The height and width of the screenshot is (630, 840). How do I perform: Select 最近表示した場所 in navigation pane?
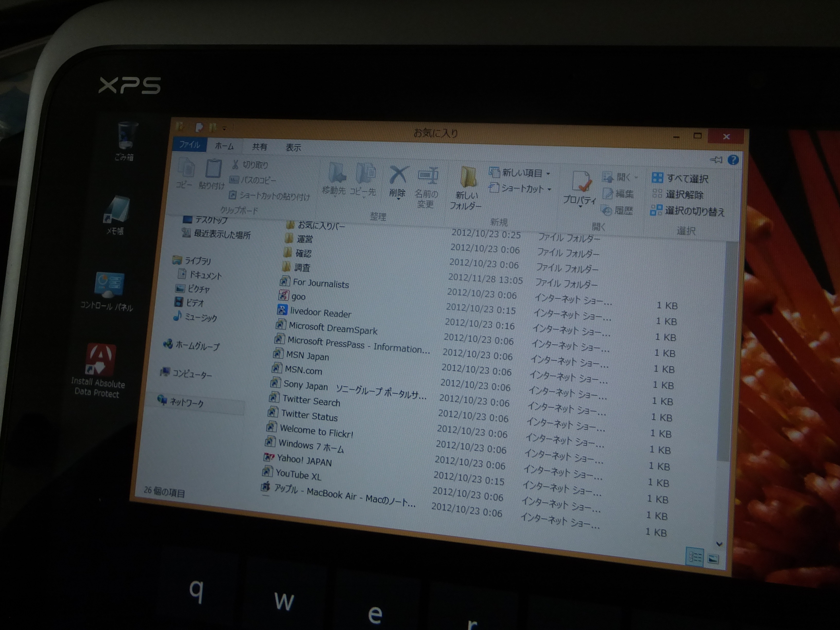216,234
